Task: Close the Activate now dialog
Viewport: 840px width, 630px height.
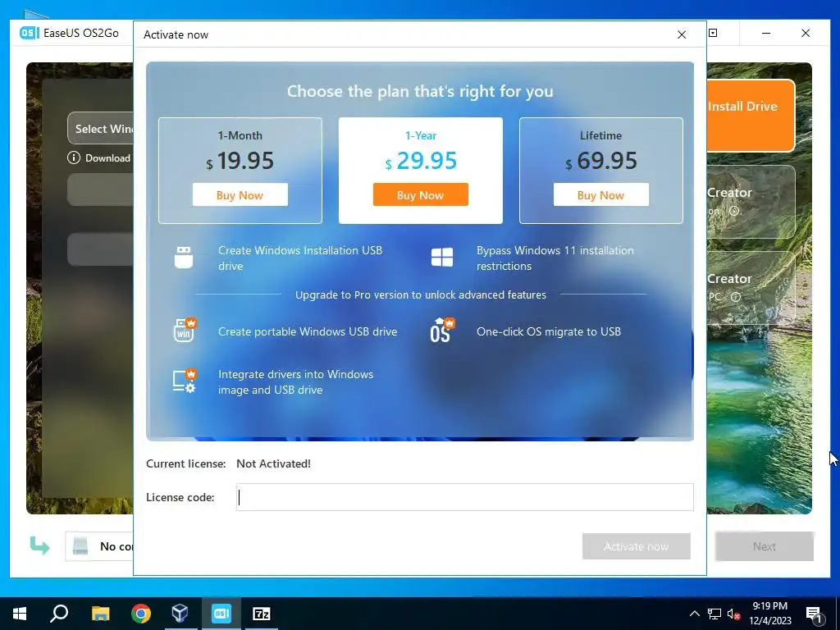Action: [682, 34]
